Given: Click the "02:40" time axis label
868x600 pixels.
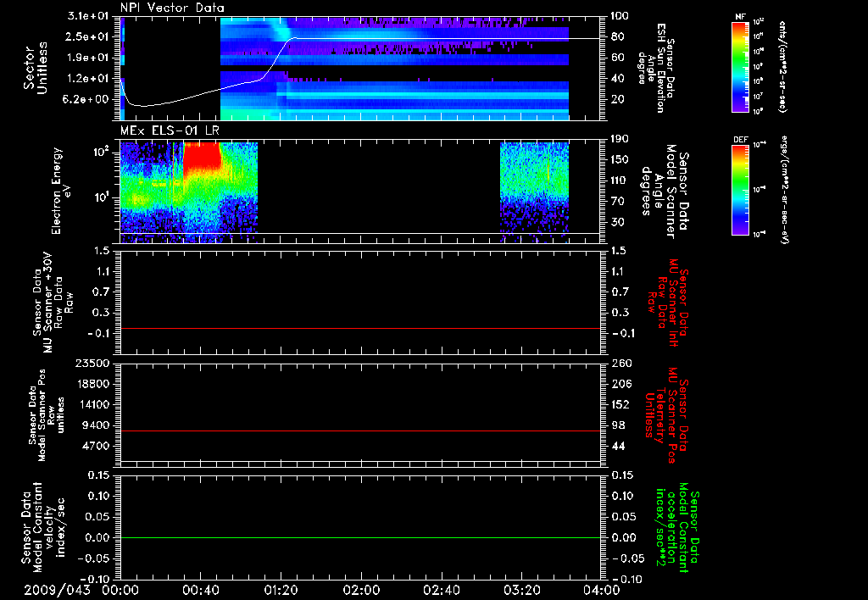Looking at the screenshot, I should 441,590.
